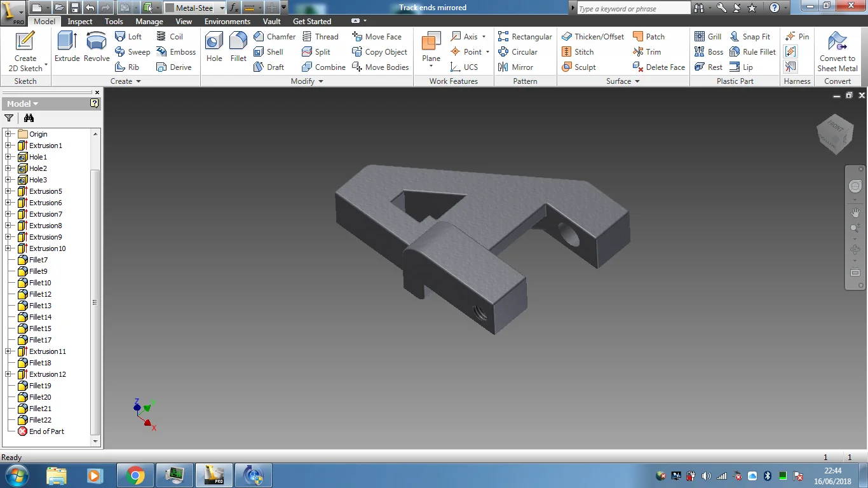Open the Environments ribbon tab

227,21
